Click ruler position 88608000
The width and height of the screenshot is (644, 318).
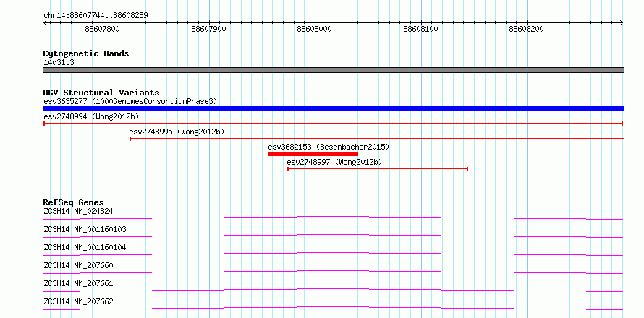(315, 29)
